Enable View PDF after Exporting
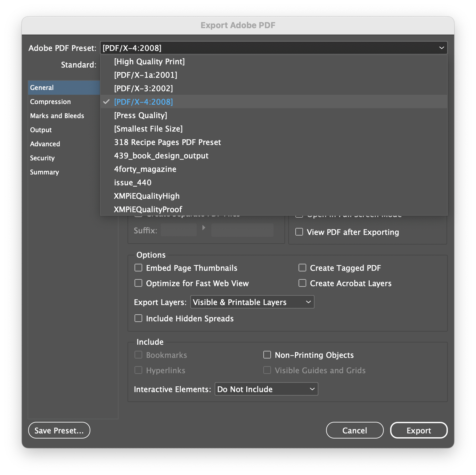The width and height of the screenshot is (476, 475). tap(299, 232)
